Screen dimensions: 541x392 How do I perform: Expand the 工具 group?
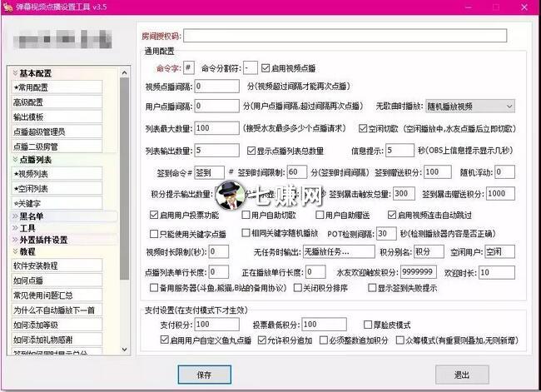15,228
